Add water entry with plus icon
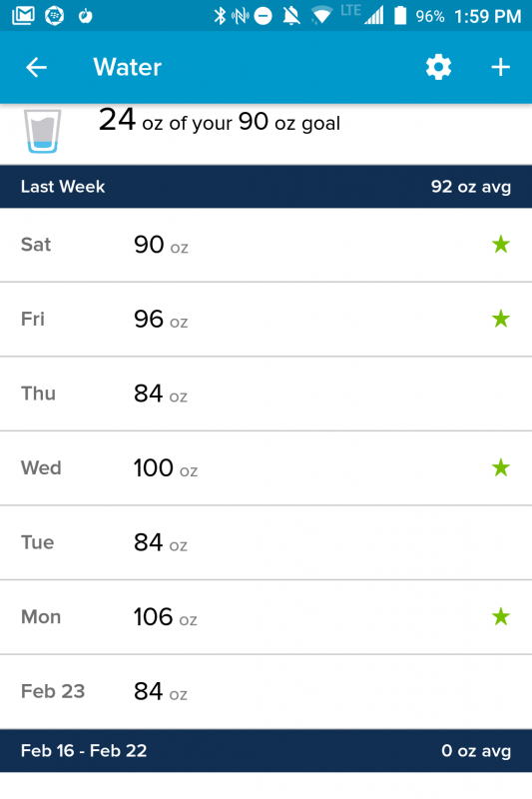This screenshot has height=799, width=532. coord(500,67)
